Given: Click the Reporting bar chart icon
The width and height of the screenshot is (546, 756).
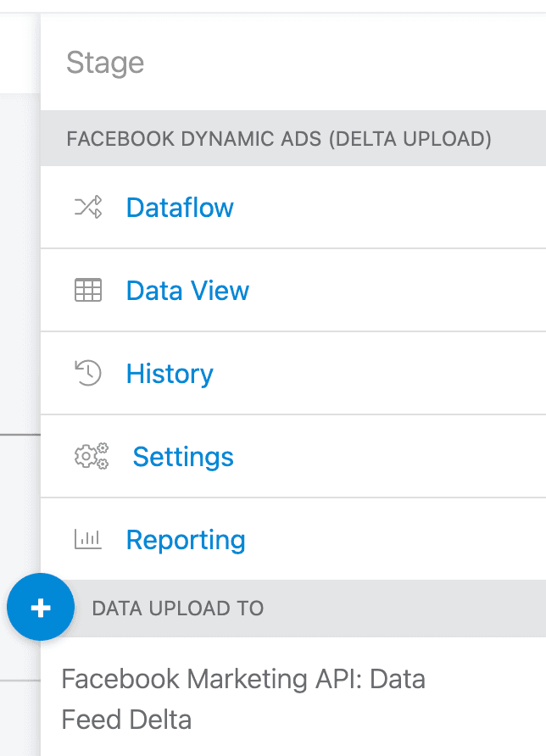Looking at the screenshot, I should [x=88, y=540].
